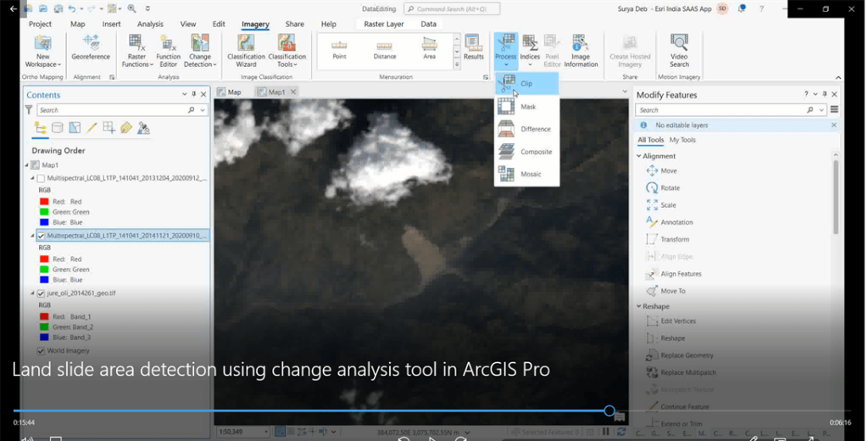868x441 pixels.
Task: Collapse the Map1 tree node
Action: [26, 165]
